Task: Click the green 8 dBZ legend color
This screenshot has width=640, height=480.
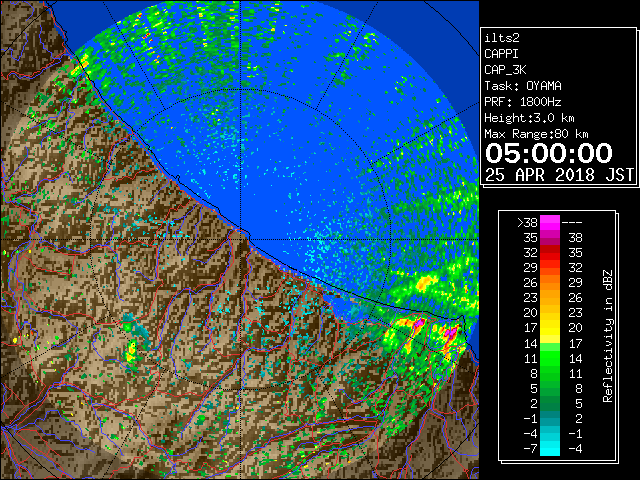Action: pos(550,373)
